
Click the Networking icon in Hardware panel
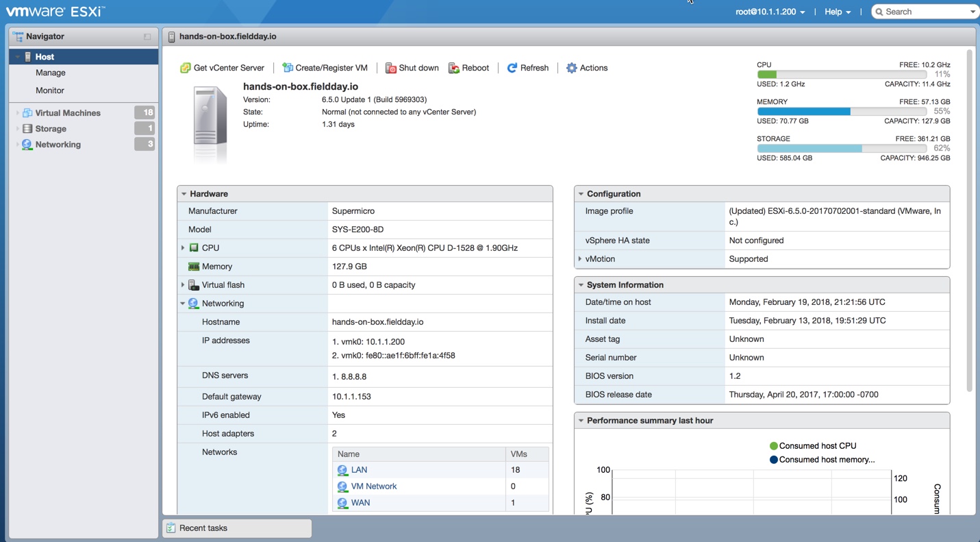pos(194,303)
